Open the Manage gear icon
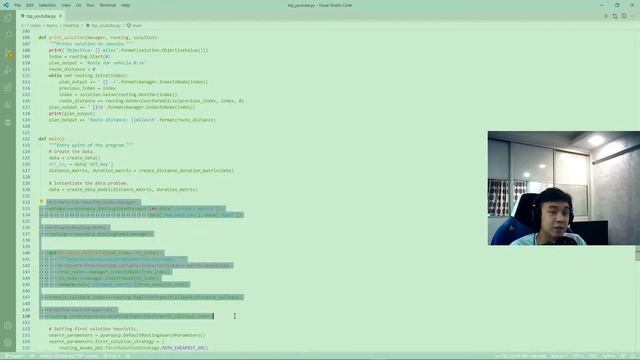640x360 pixels. (x=8, y=342)
